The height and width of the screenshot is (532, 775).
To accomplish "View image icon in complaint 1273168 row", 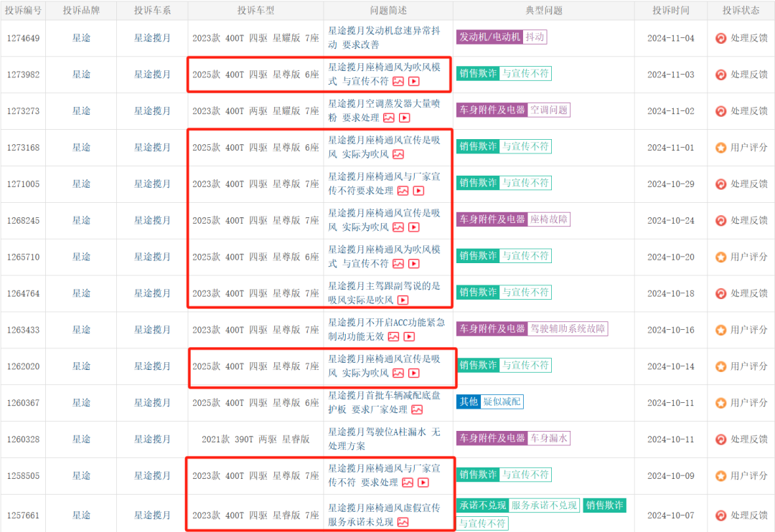I will tap(398, 155).
